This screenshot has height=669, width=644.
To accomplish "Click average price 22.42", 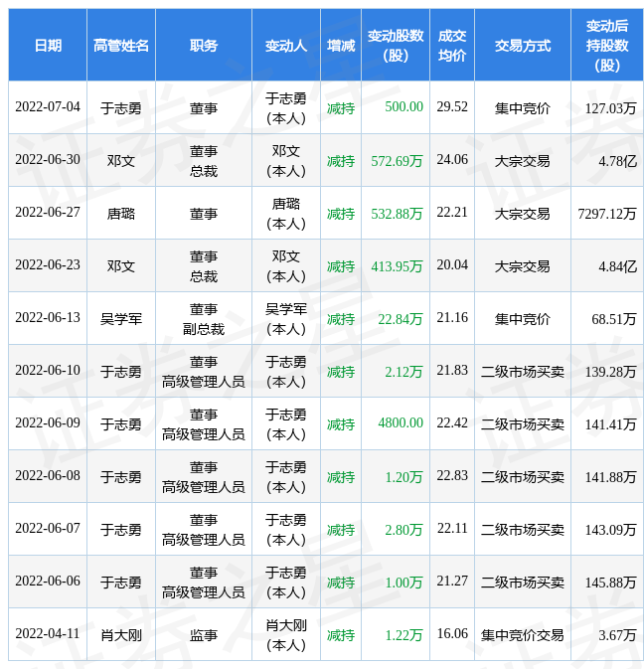I will click(x=452, y=422).
